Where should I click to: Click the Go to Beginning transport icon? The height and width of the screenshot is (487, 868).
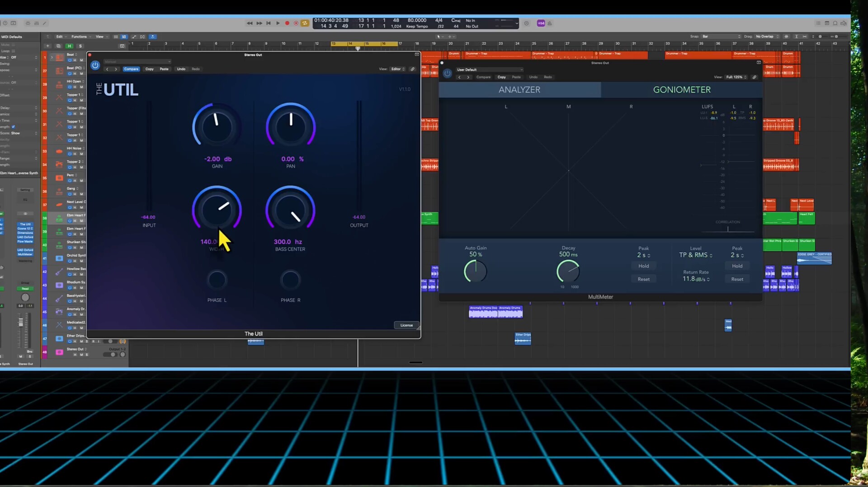269,23
